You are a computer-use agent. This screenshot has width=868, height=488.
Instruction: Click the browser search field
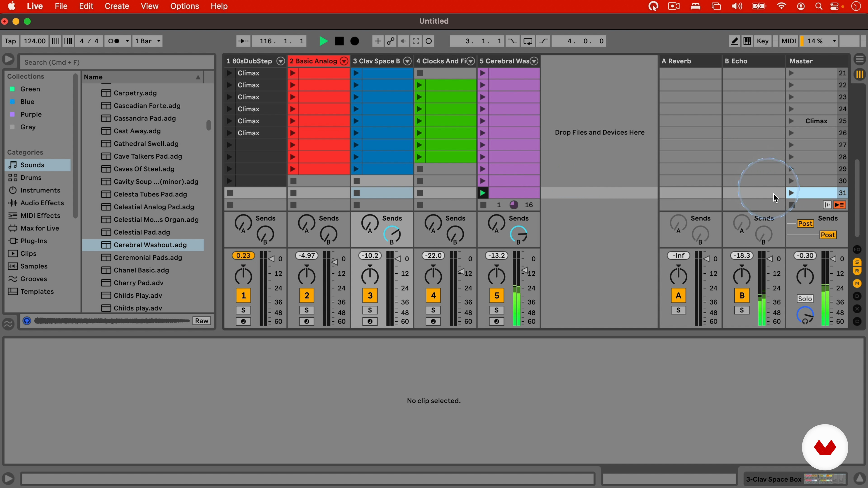tap(117, 62)
